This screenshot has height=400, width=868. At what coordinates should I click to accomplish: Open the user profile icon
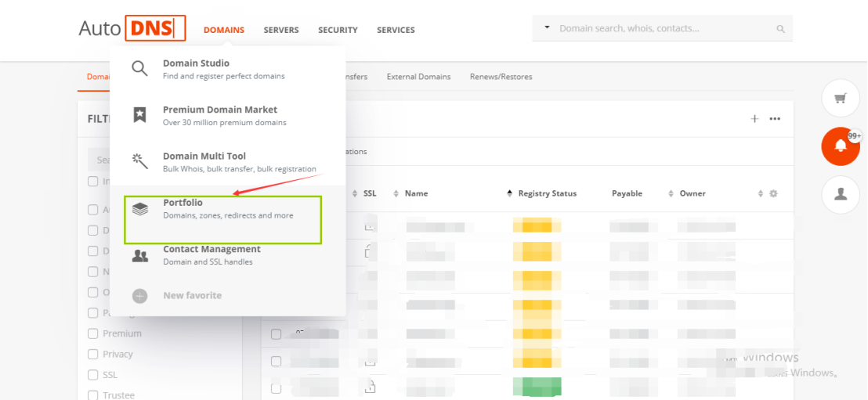point(840,195)
